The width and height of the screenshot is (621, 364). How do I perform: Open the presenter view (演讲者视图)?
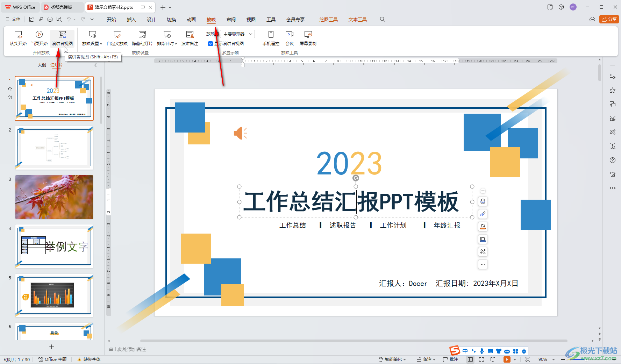click(x=62, y=38)
